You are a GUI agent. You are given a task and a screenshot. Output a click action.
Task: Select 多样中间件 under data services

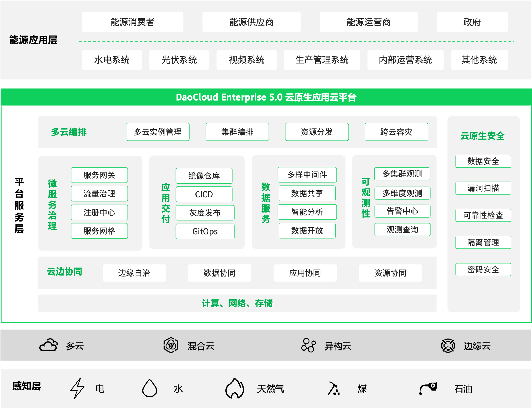click(307, 174)
